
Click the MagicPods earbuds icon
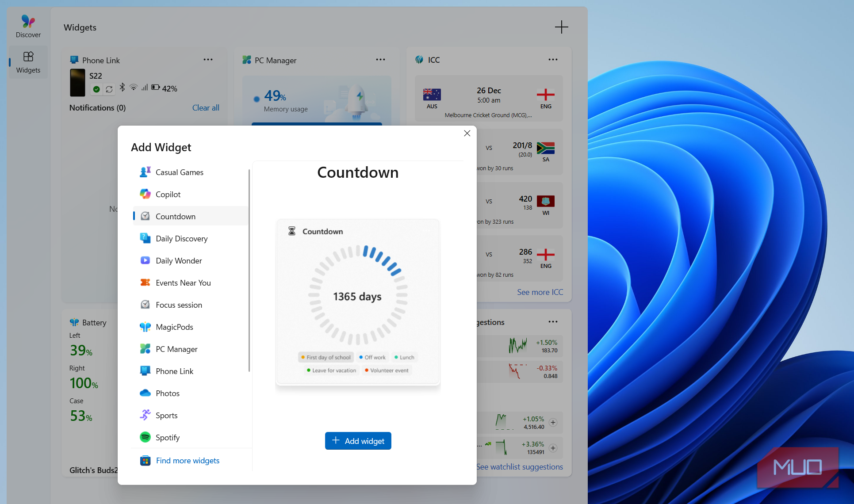[145, 327]
